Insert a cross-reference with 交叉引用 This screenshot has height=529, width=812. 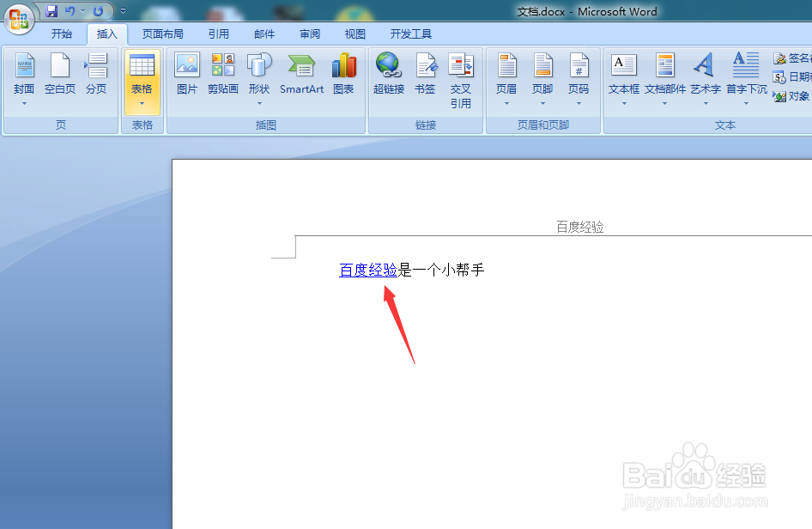point(461,81)
